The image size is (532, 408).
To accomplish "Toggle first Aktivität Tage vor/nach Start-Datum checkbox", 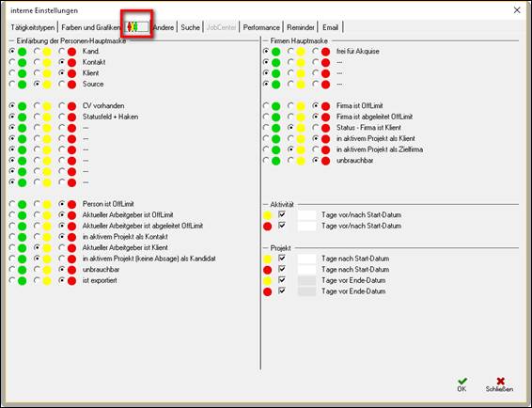I will pos(282,214).
